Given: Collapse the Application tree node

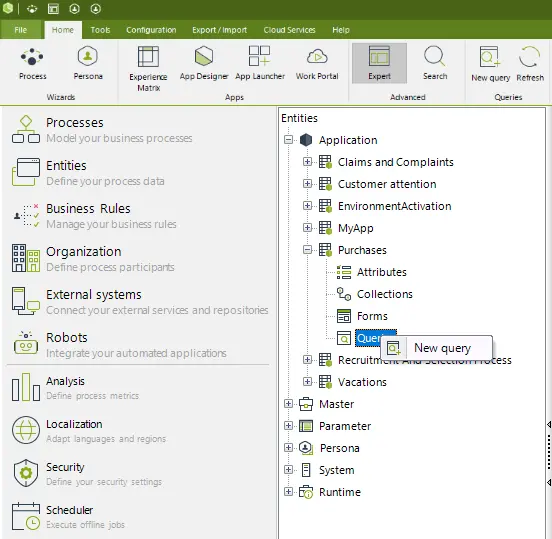Looking at the screenshot, I should (288, 140).
